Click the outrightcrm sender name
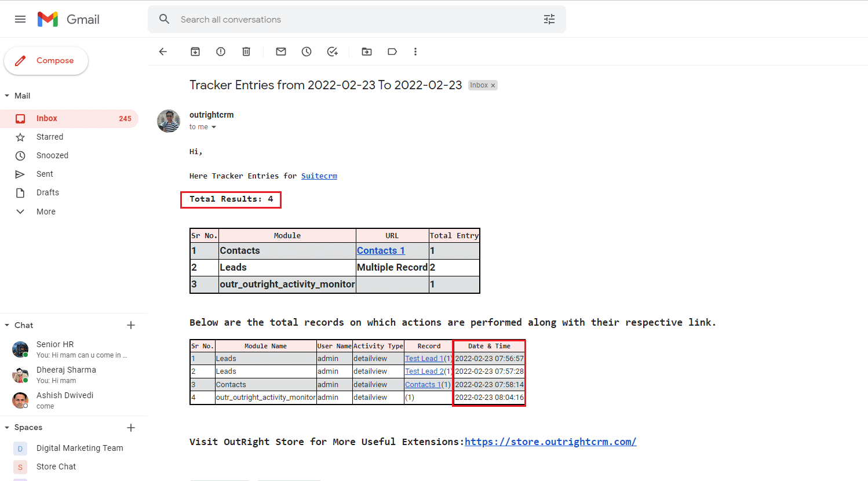 coord(211,115)
